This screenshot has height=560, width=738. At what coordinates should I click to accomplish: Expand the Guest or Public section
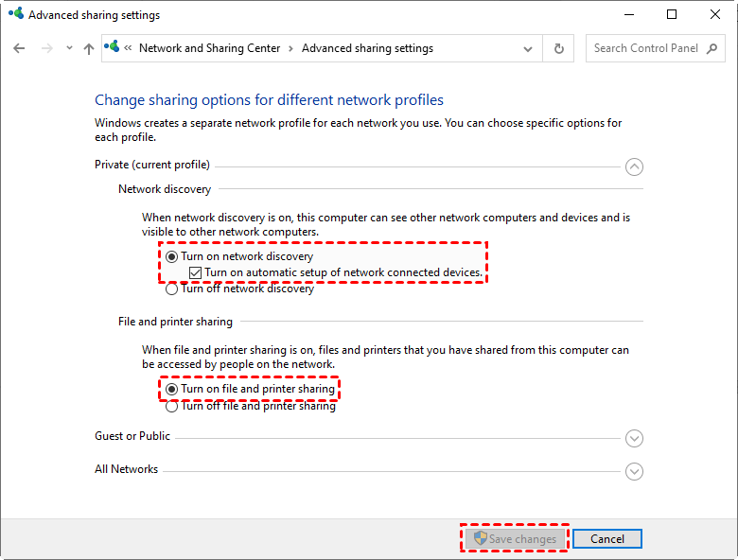point(634,439)
